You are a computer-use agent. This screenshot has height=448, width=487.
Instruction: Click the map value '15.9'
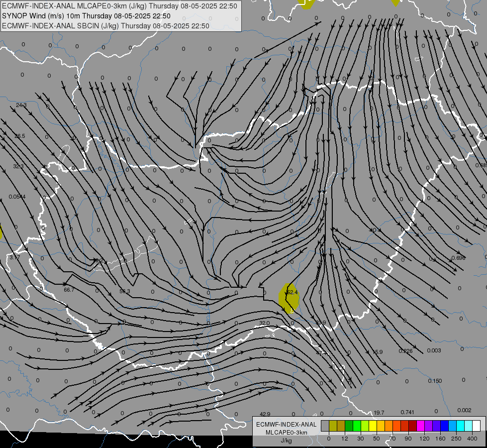tap(378, 352)
